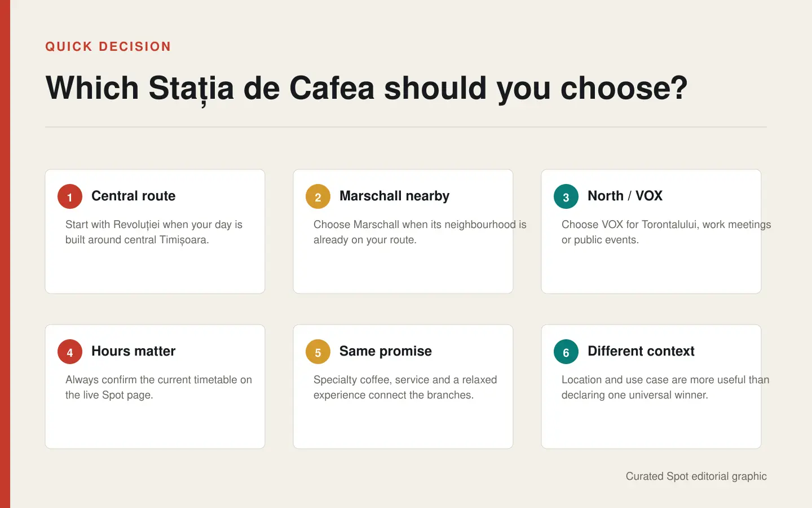This screenshot has height=508, width=812.
Task: Select the North / VOX heading
Action: 625,196
